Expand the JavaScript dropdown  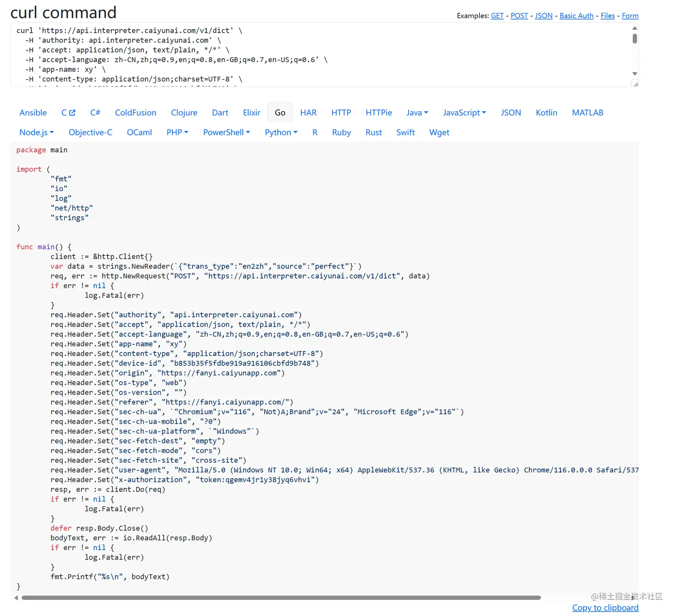(x=465, y=113)
